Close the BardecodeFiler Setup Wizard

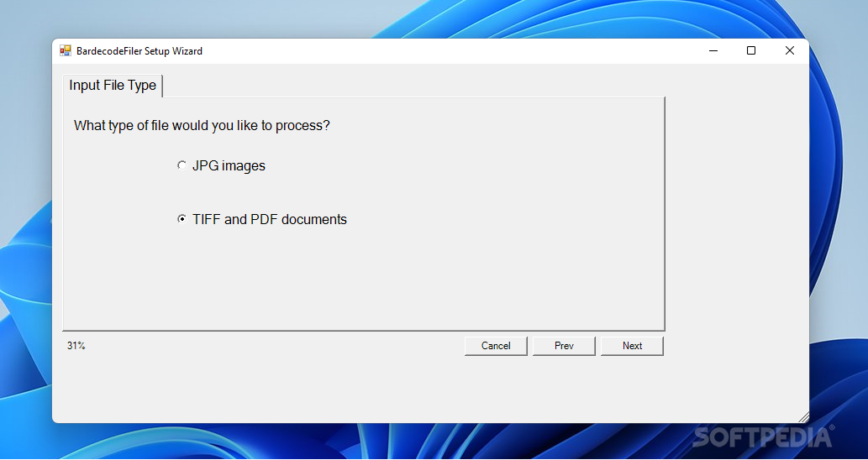[x=790, y=51]
